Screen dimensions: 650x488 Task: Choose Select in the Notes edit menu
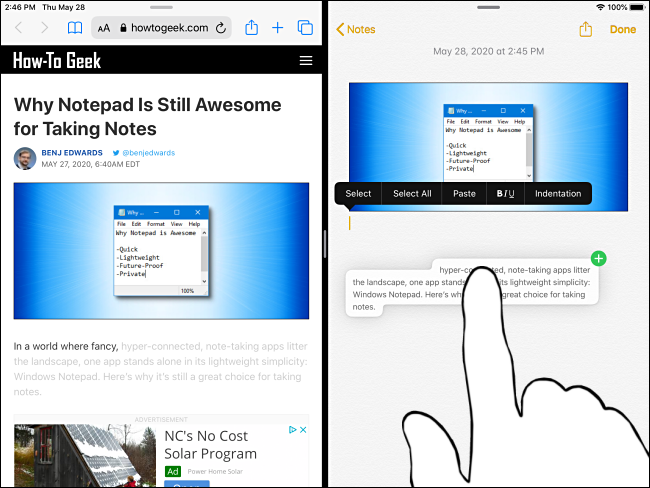358,194
